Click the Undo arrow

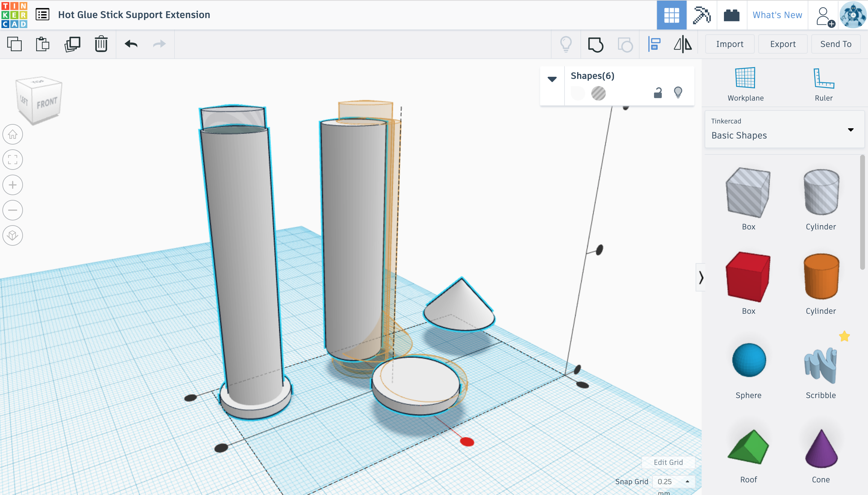click(x=131, y=44)
